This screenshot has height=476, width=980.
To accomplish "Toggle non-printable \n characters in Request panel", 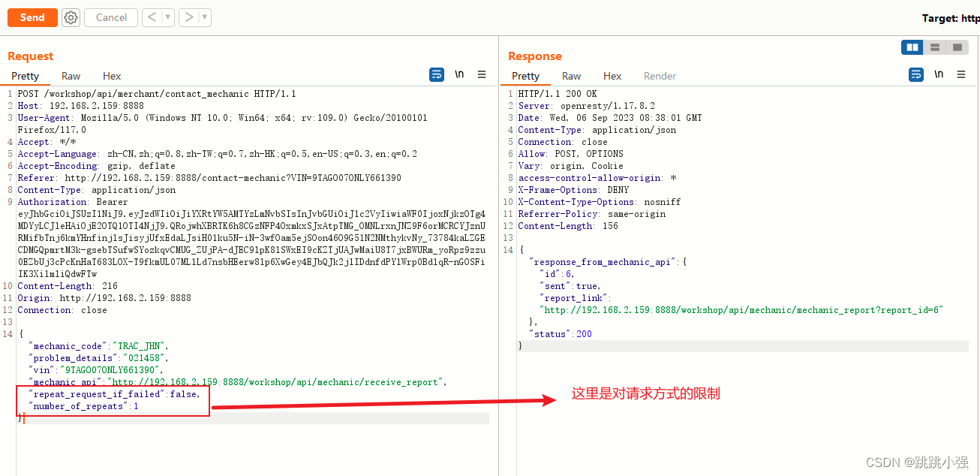I will coord(459,74).
